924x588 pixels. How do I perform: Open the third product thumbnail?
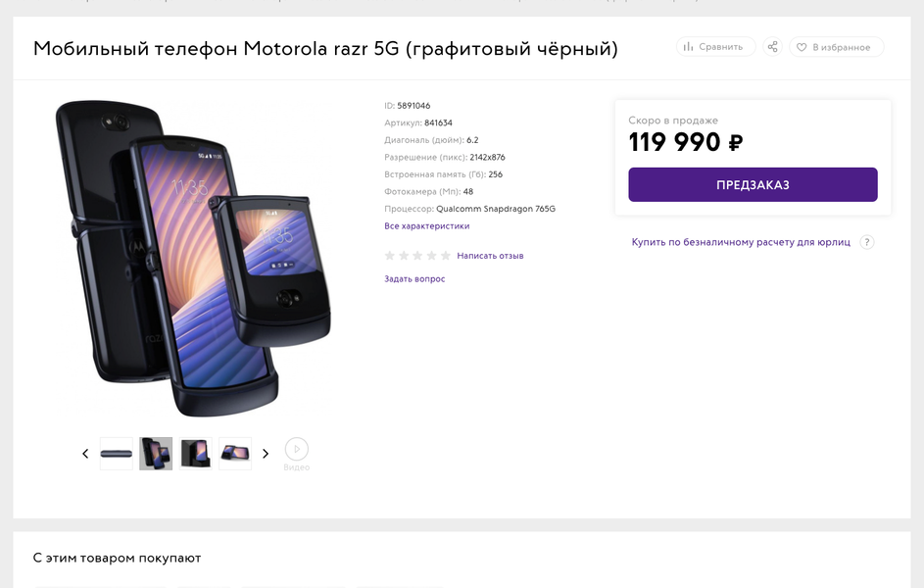click(195, 454)
